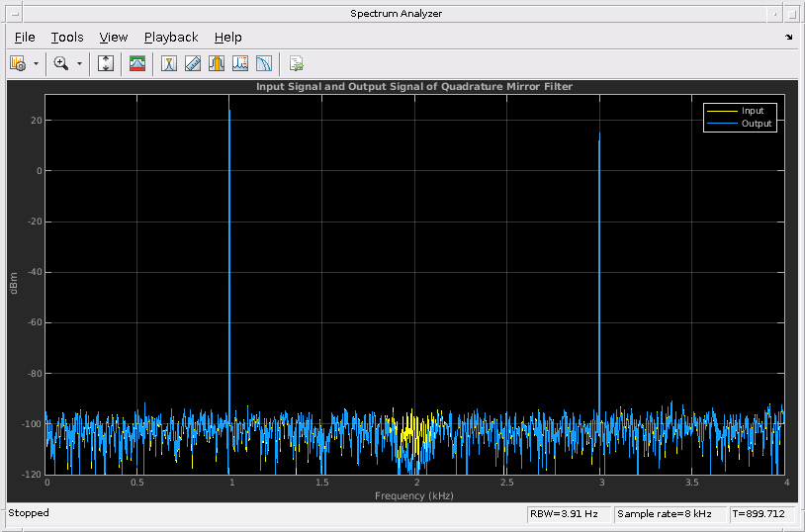Toggle the Distortion Measurements icon
805x532 pixels.
(240, 63)
